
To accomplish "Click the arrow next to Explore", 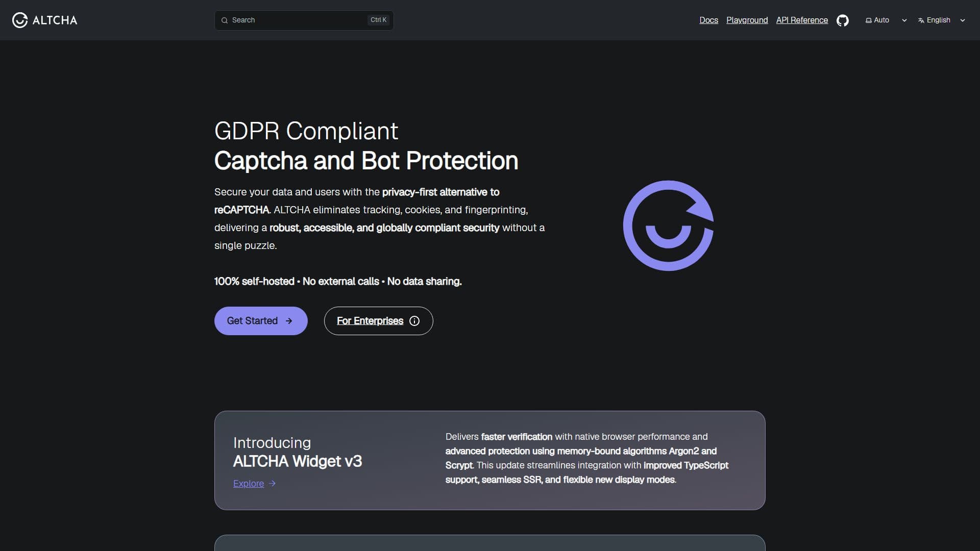I will tap(272, 483).
